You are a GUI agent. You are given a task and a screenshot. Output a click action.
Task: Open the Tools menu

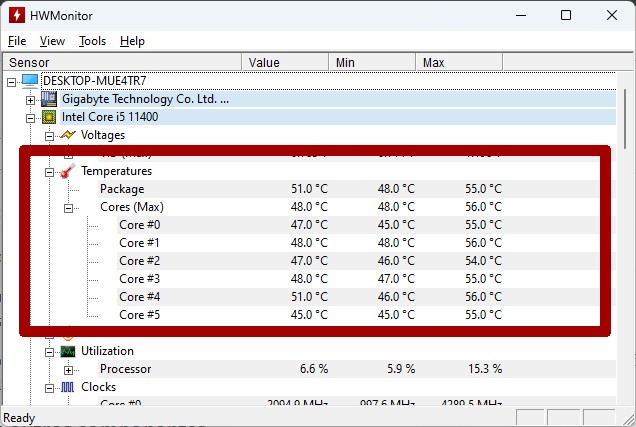click(92, 41)
